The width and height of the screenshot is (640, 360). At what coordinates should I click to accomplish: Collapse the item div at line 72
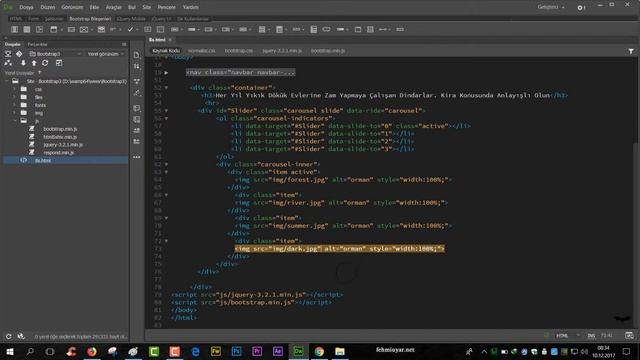166,241
